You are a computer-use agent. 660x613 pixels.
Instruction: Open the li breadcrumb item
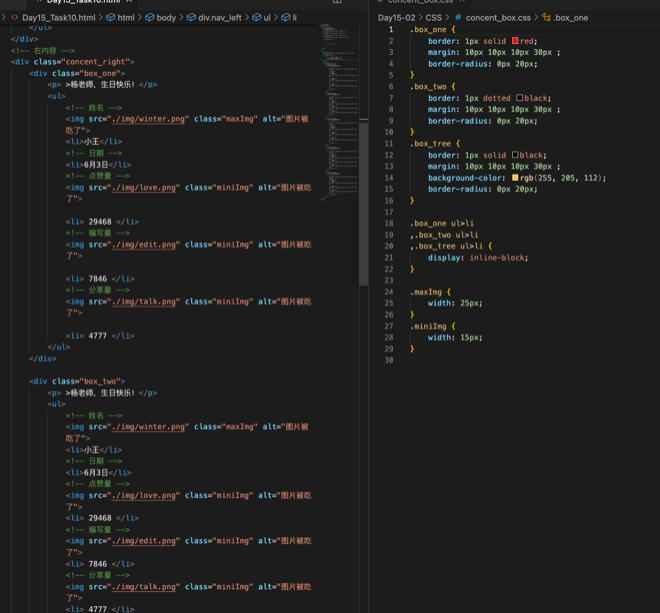pyautogui.click(x=293, y=18)
